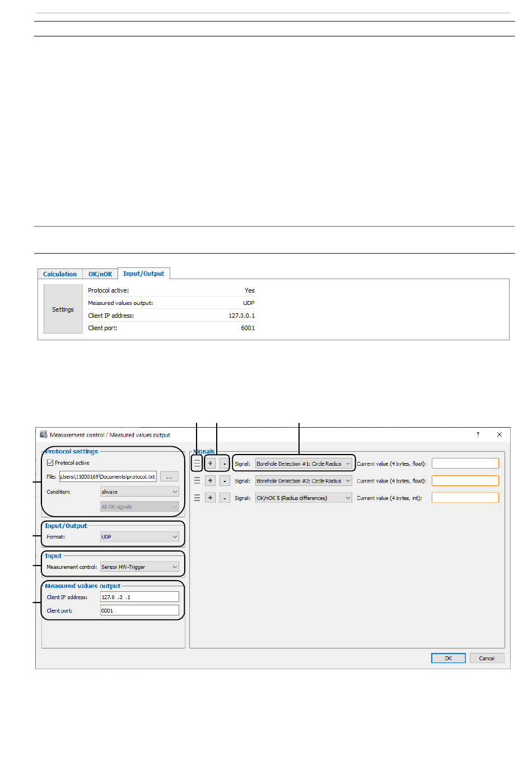Select the Measured values output UDP value
532x783 pixels.
click(x=249, y=303)
